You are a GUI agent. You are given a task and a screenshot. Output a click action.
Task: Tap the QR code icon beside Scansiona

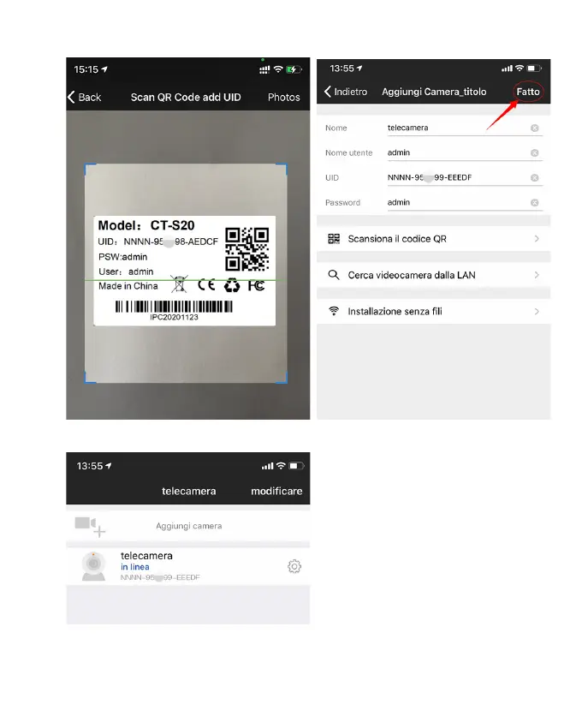(x=334, y=239)
